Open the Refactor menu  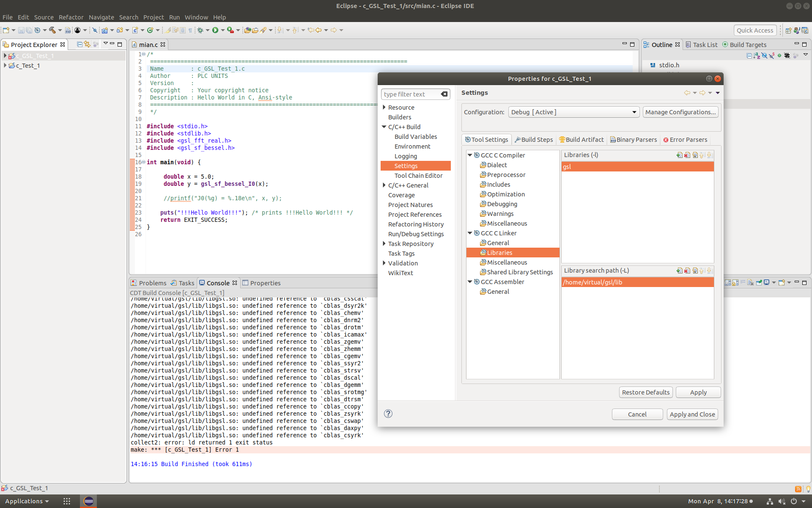tap(71, 17)
